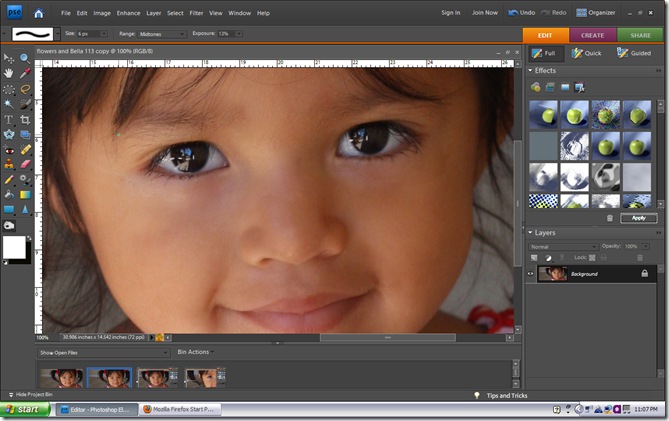
Task: Collapse the Effects panel
Action: click(x=531, y=71)
